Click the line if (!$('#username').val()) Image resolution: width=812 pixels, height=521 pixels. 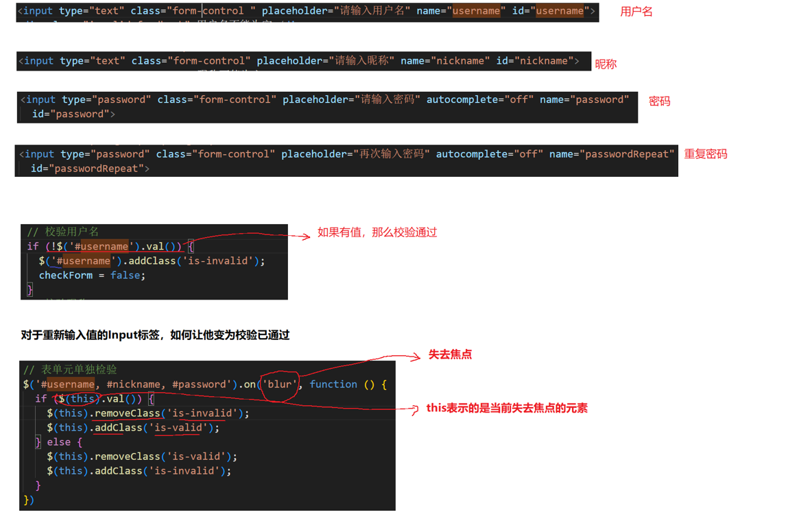pyautogui.click(x=110, y=247)
